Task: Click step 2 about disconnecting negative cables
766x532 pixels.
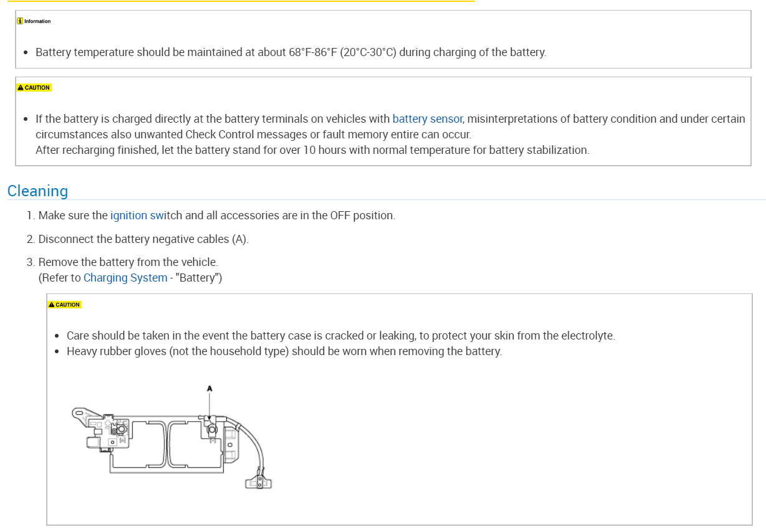Action: pos(143,239)
